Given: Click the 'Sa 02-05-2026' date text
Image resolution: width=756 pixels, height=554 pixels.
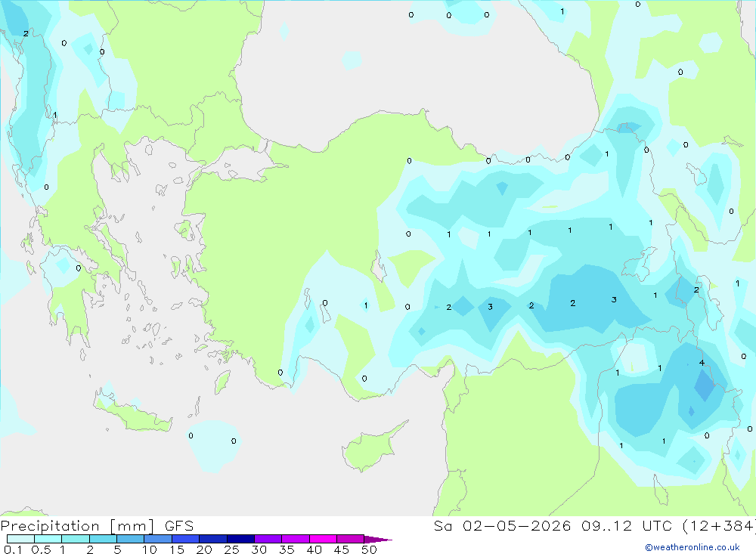Looking at the screenshot, I should pos(502,526).
